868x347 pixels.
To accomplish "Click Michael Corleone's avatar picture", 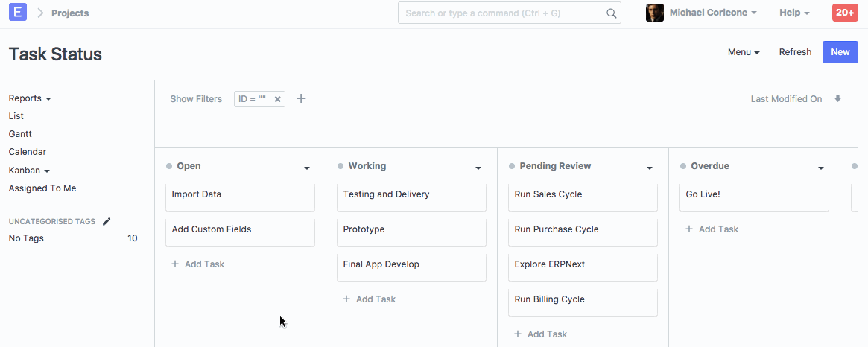I will click(x=654, y=13).
